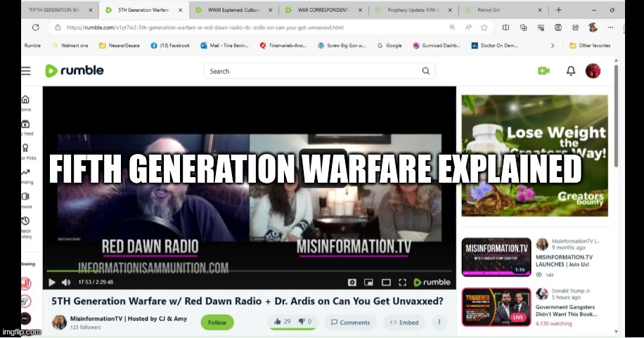The height and width of the screenshot is (338, 644).
Task: Open Comments section button
Action: pos(350,323)
